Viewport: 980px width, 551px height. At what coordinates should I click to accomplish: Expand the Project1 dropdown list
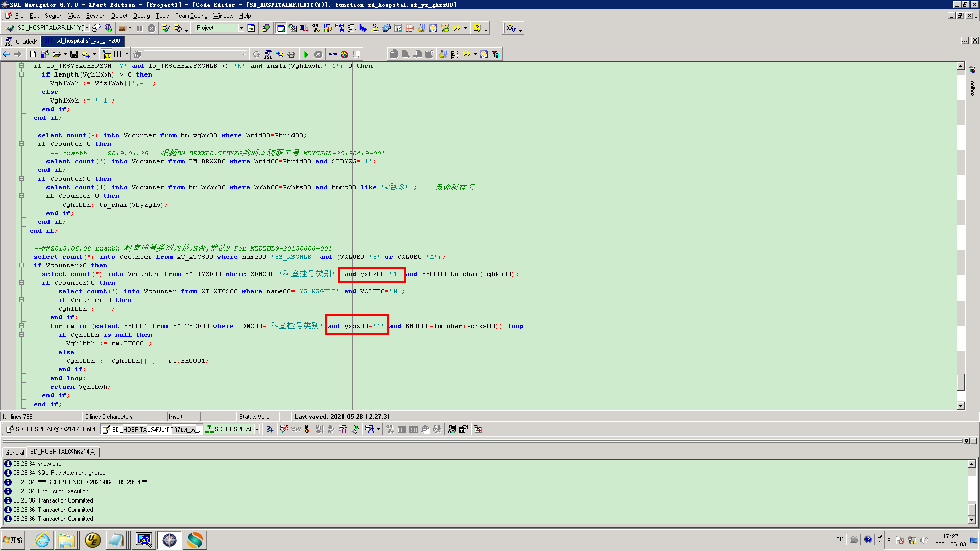(x=241, y=28)
